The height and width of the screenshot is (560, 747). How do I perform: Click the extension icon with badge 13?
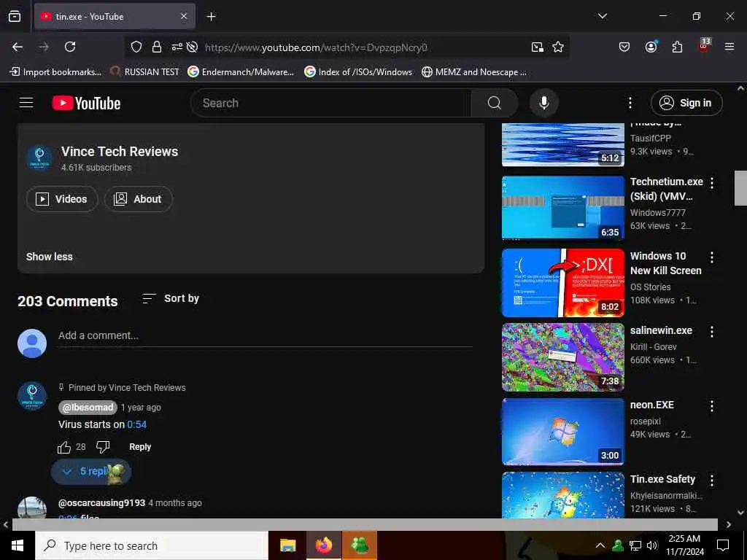coord(704,46)
